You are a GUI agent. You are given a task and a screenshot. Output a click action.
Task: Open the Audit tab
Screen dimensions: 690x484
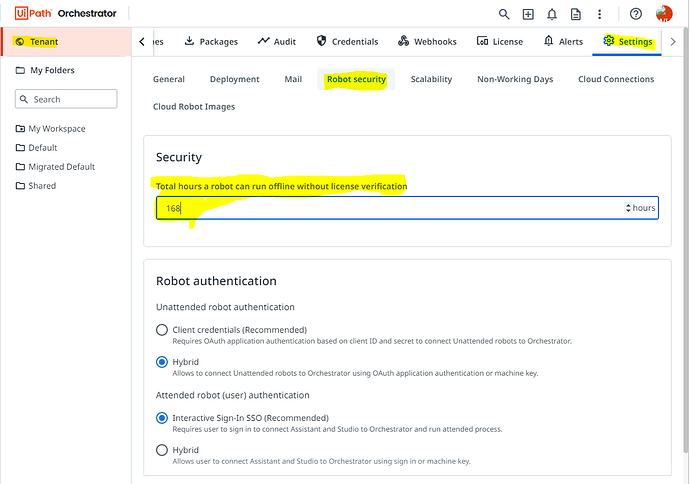pyautogui.click(x=277, y=41)
